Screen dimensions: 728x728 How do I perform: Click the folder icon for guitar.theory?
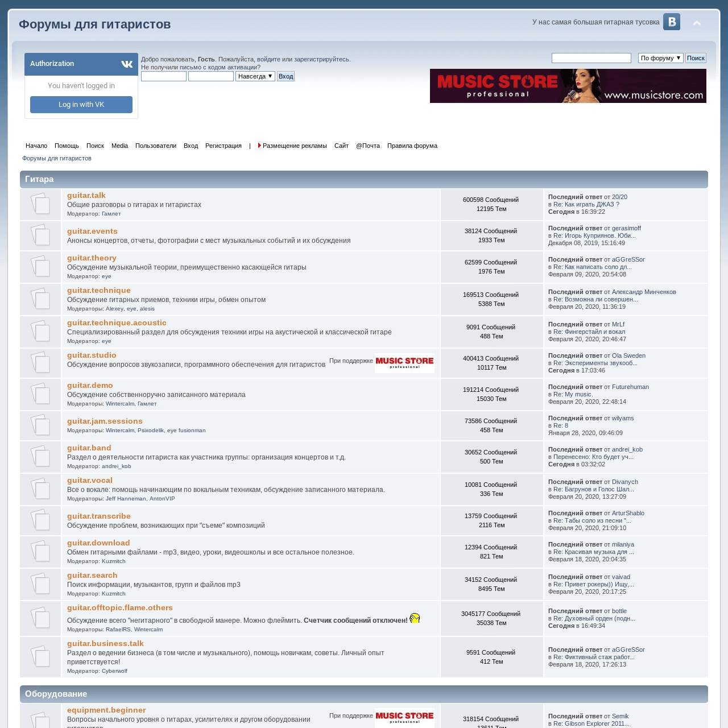tap(40, 267)
